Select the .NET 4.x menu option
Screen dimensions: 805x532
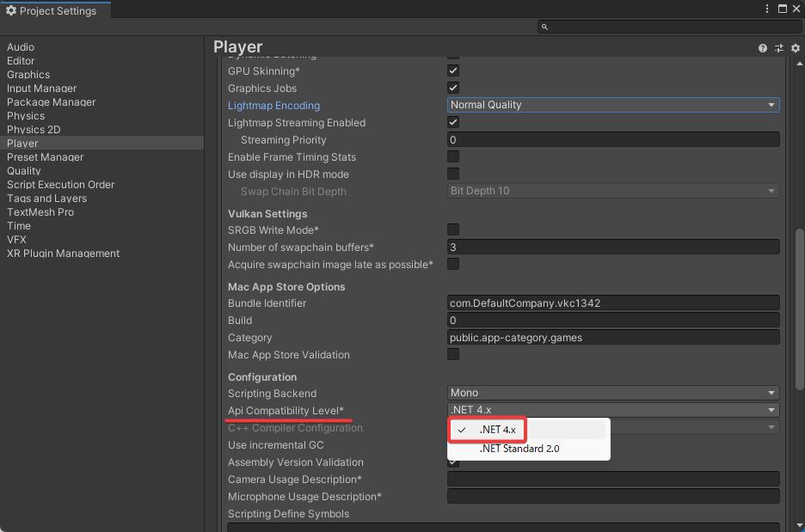click(x=497, y=430)
